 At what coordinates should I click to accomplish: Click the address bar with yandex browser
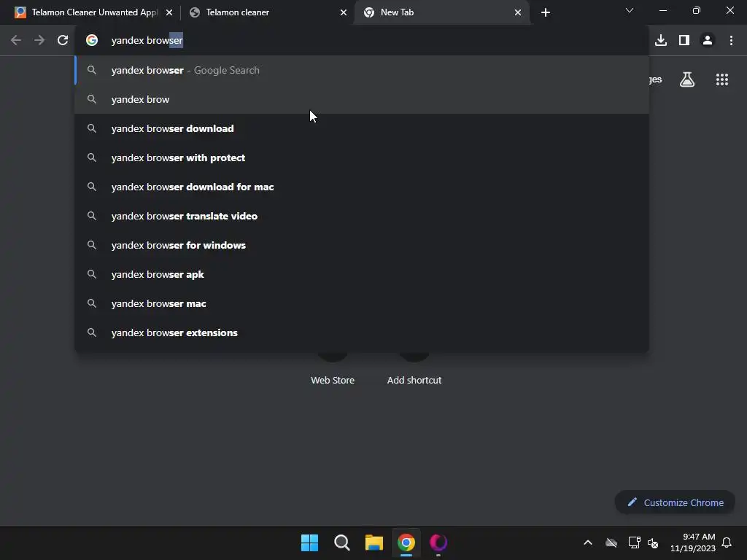click(362, 41)
